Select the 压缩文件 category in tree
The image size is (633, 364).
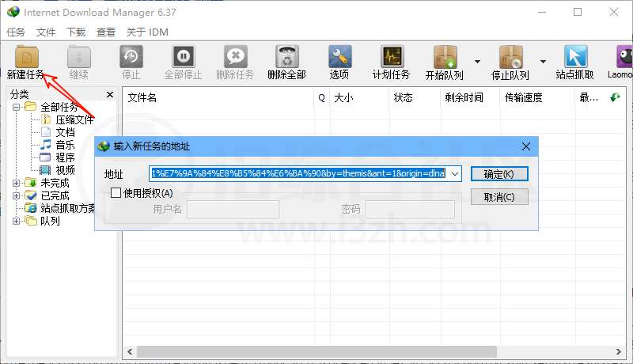click(x=74, y=119)
